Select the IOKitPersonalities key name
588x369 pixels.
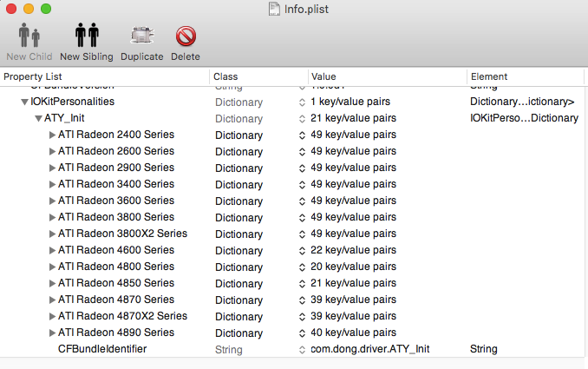(72, 102)
